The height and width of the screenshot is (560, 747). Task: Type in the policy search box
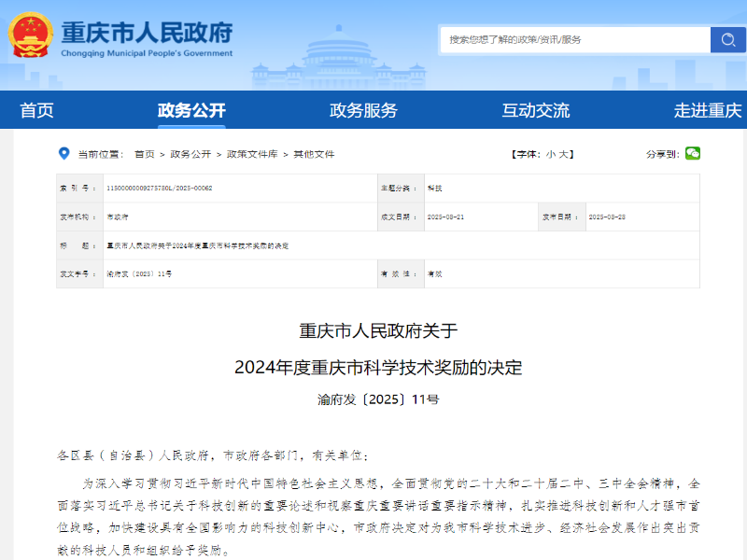[574, 39]
